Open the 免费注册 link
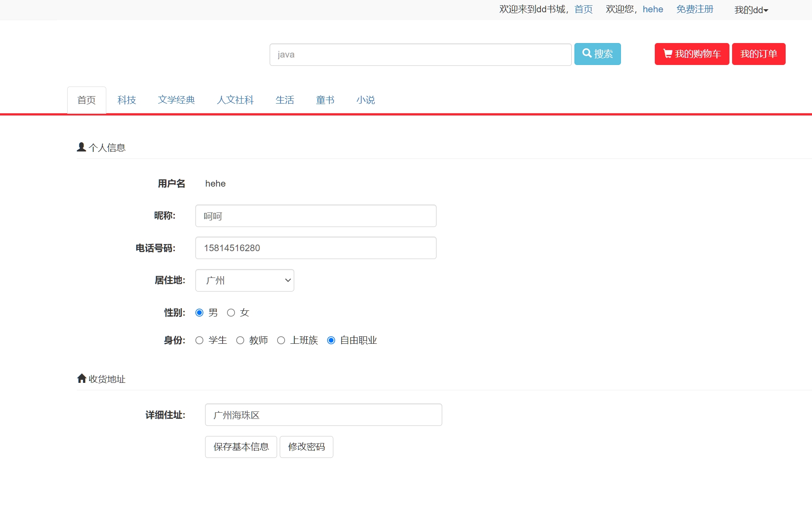This screenshot has width=812, height=526. [695, 9]
